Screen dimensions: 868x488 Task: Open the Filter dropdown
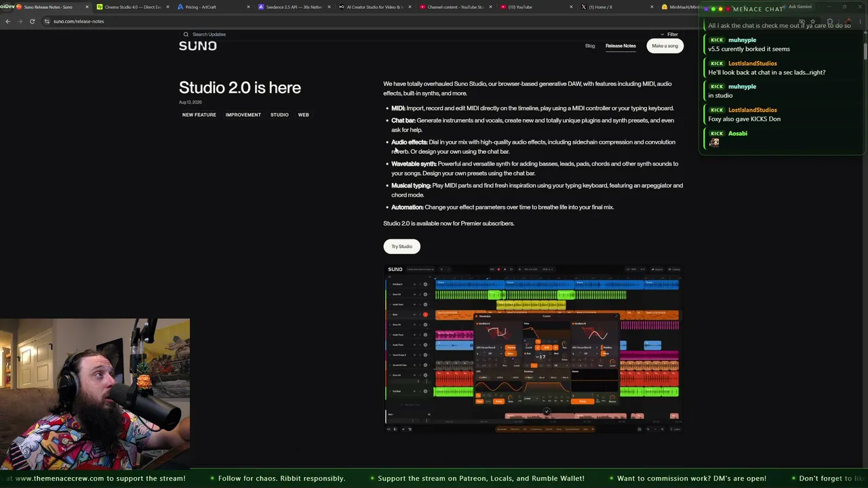[669, 34]
